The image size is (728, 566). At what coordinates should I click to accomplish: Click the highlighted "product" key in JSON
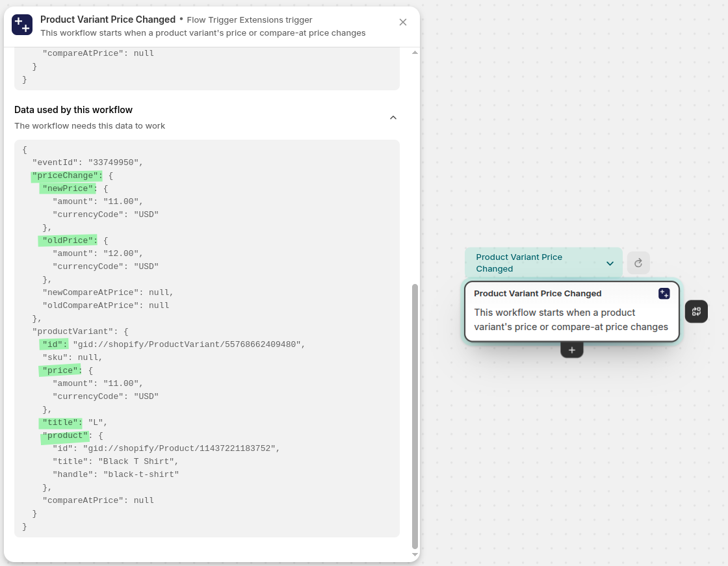click(65, 435)
